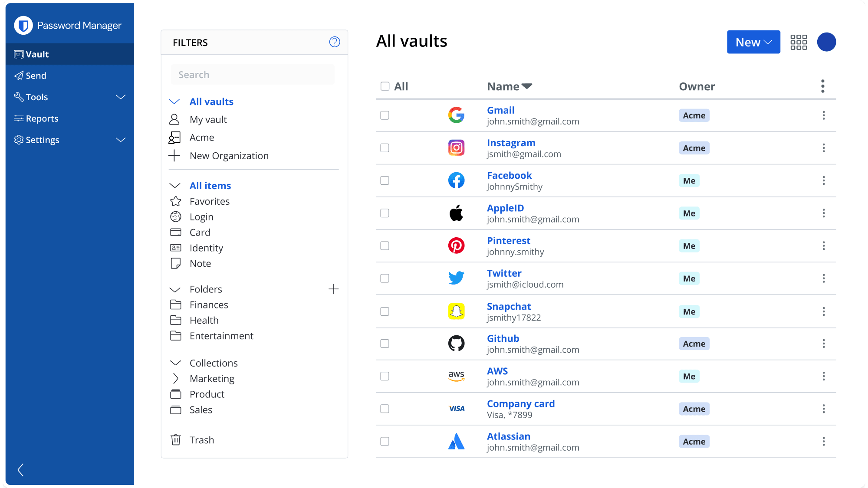Image resolution: width=868 pixels, height=488 pixels.
Task: Check the Select All checkbox
Action: click(385, 86)
